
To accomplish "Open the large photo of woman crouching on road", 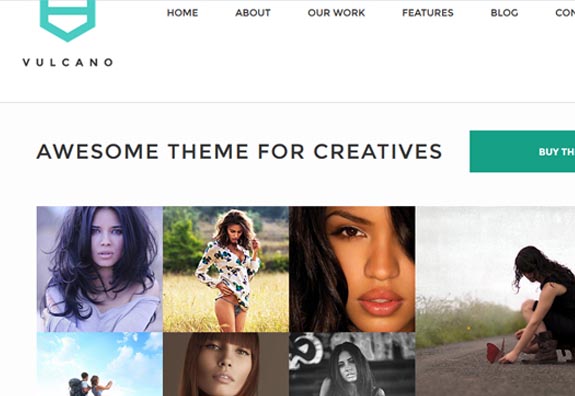I will point(495,301).
